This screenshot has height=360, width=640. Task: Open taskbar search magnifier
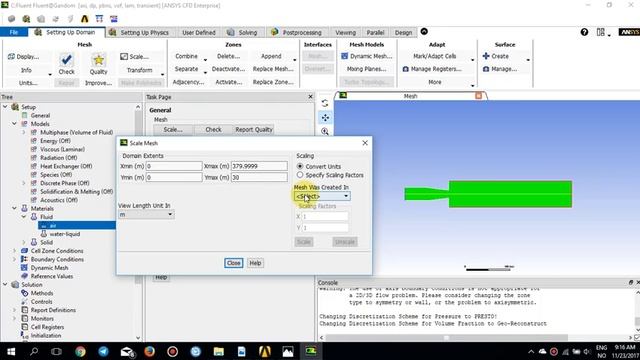(x=34, y=351)
